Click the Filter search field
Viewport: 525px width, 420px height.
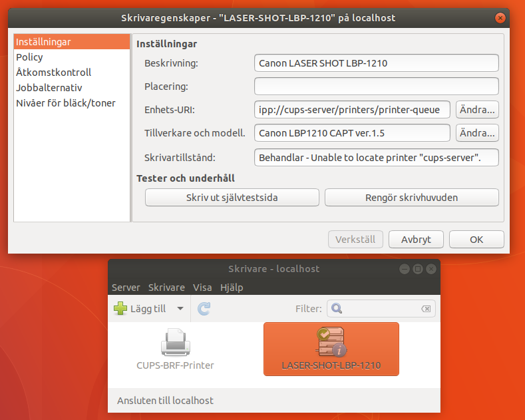tap(381, 308)
